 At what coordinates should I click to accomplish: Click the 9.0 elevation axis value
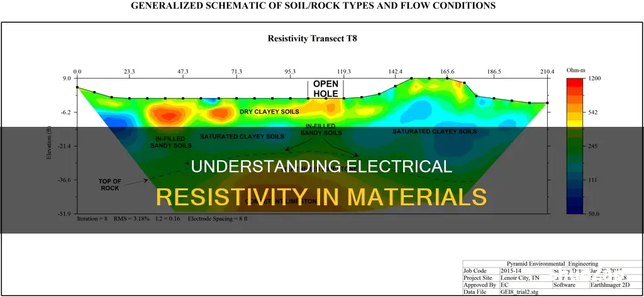[67, 78]
